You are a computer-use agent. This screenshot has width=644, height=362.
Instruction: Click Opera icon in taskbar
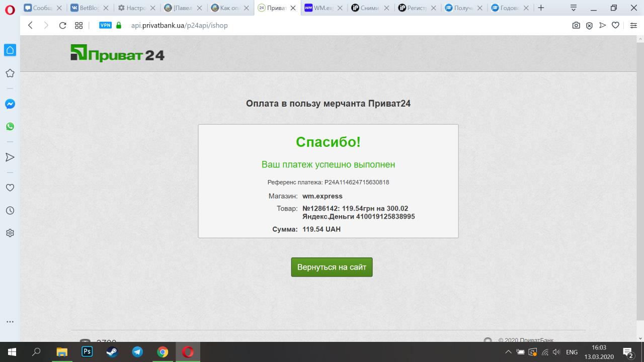click(x=188, y=352)
